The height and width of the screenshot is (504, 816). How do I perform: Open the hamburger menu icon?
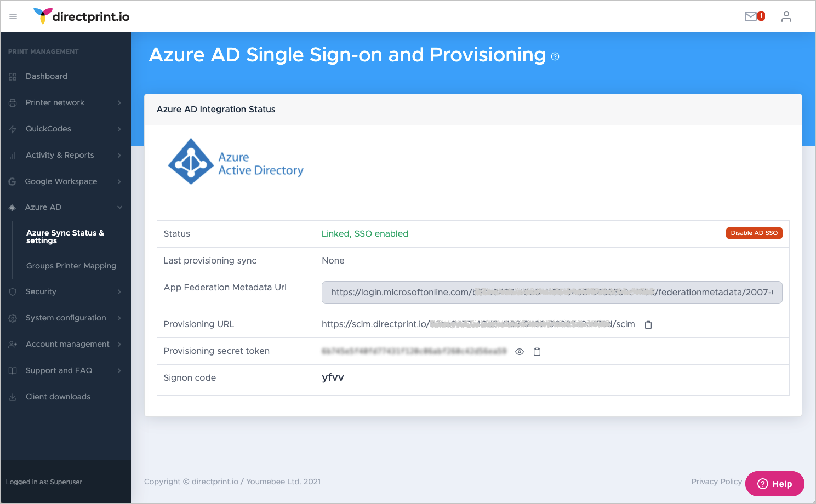click(x=13, y=16)
